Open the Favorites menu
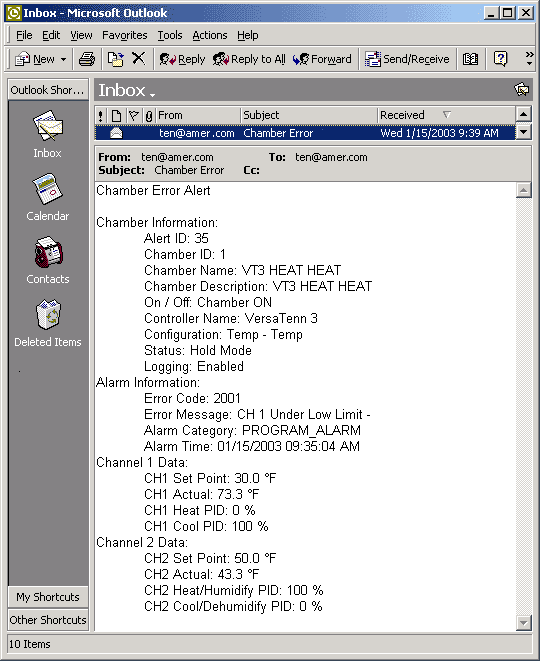Image resolution: width=540 pixels, height=661 pixels. (x=125, y=35)
